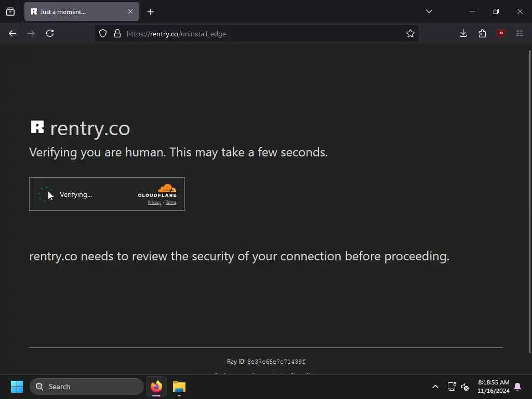Screen dimensions: 532x399
Task: Open clock and date flyout
Action: (x=494, y=387)
